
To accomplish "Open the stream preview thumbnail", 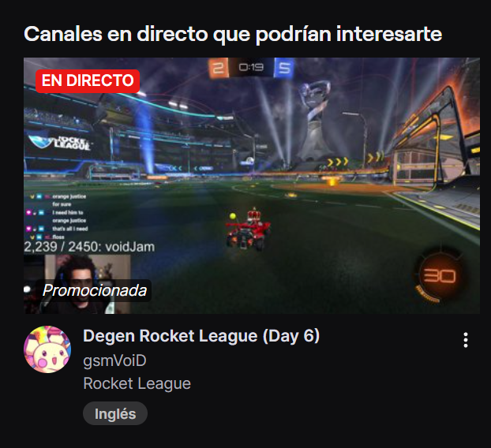I will tap(252, 185).
